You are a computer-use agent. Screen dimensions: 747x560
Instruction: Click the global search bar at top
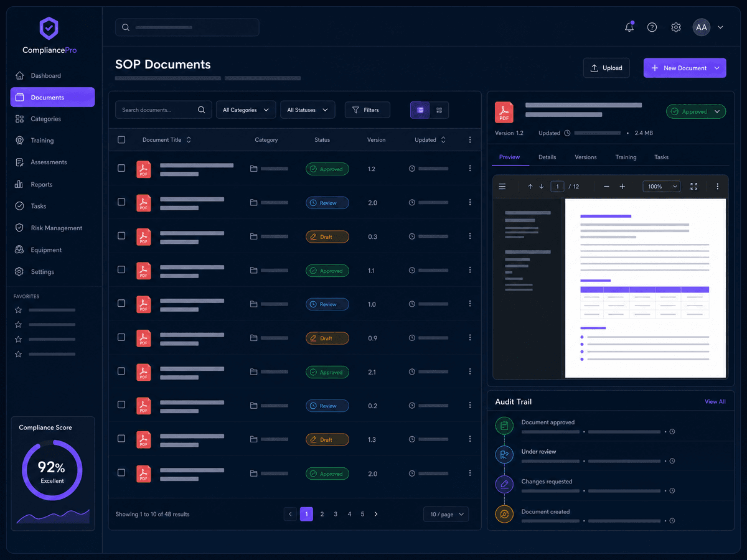pos(187,27)
